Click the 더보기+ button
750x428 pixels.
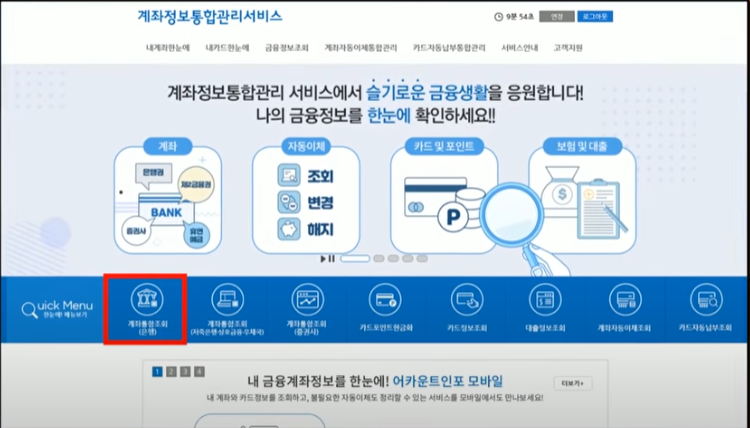click(573, 384)
